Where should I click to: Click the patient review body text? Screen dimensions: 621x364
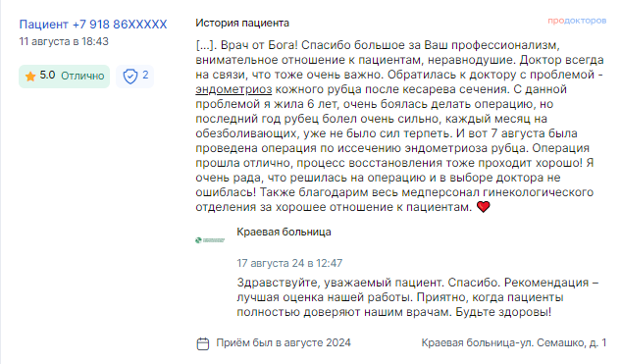400,127
